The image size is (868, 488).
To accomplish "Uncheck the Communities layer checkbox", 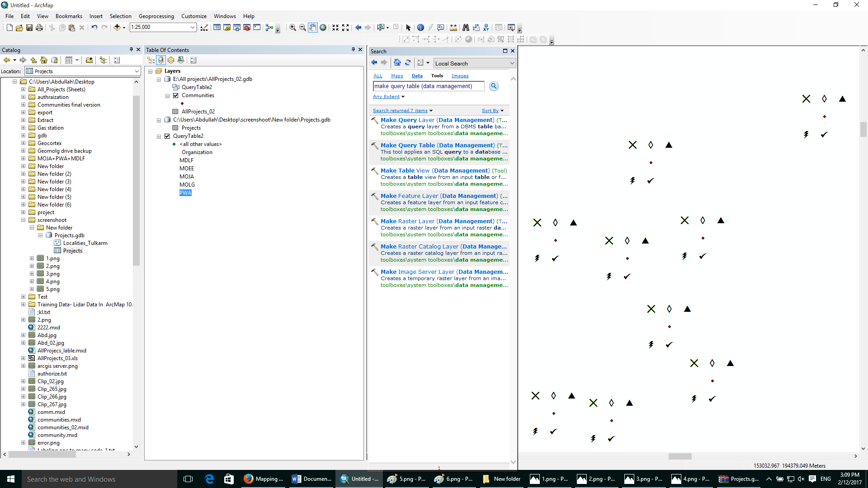I will pos(176,95).
